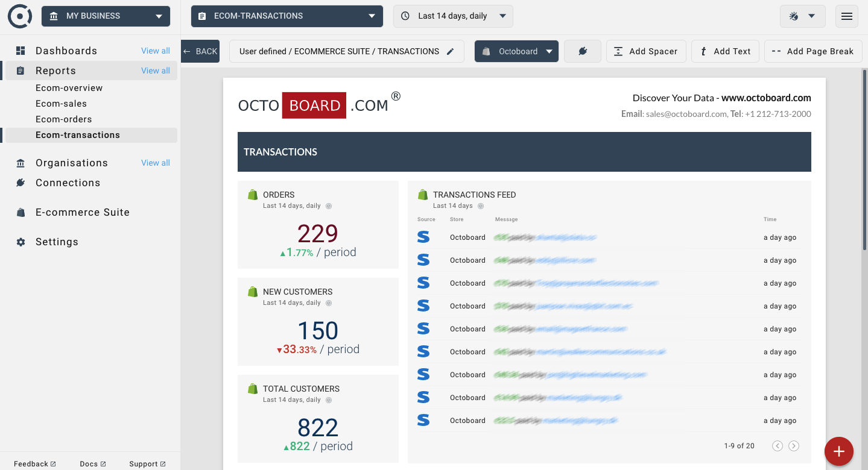This screenshot has width=868, height=470.
Task: Click the Shopify icon on ORDERS widget
Action: [x=253, y=195]
